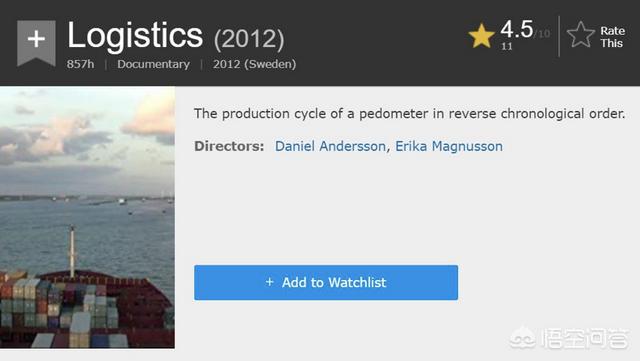Click the Chinese watermark text
The image size is (640, 361).
click(x=584, y=339)
